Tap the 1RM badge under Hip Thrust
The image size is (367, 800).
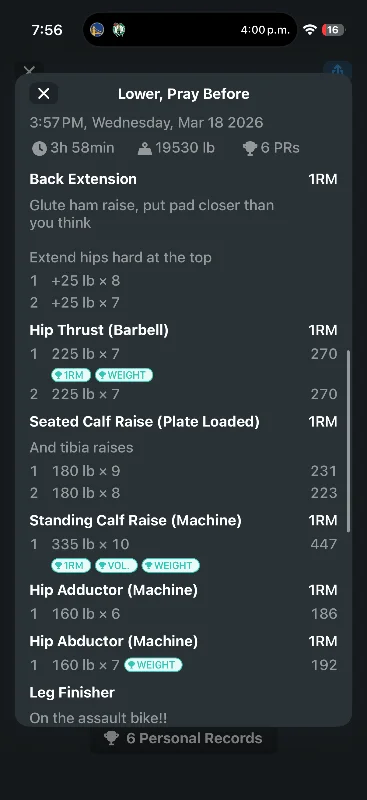(x=71, y=375)
